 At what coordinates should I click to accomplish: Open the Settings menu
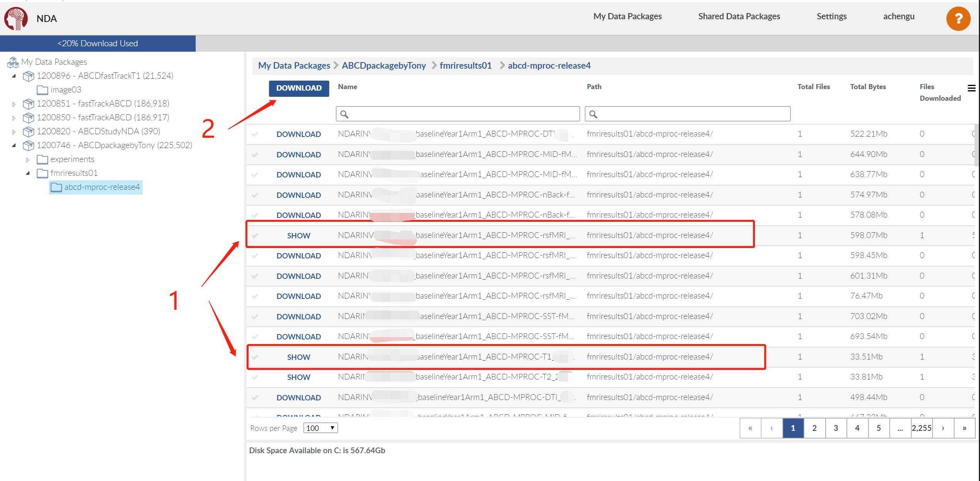tap(831, 16)
